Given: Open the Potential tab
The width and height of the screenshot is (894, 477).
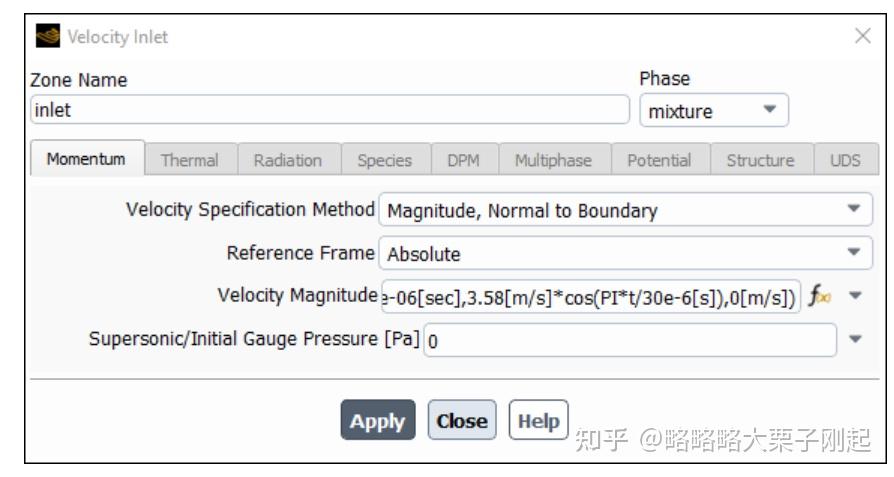Looking at the screenshot, I should pos(660,160).
